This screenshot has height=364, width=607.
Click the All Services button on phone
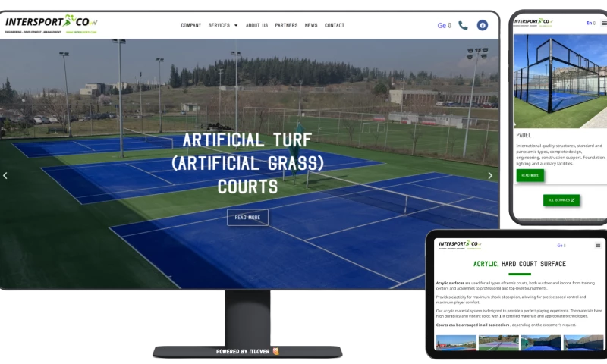point(561,200)
